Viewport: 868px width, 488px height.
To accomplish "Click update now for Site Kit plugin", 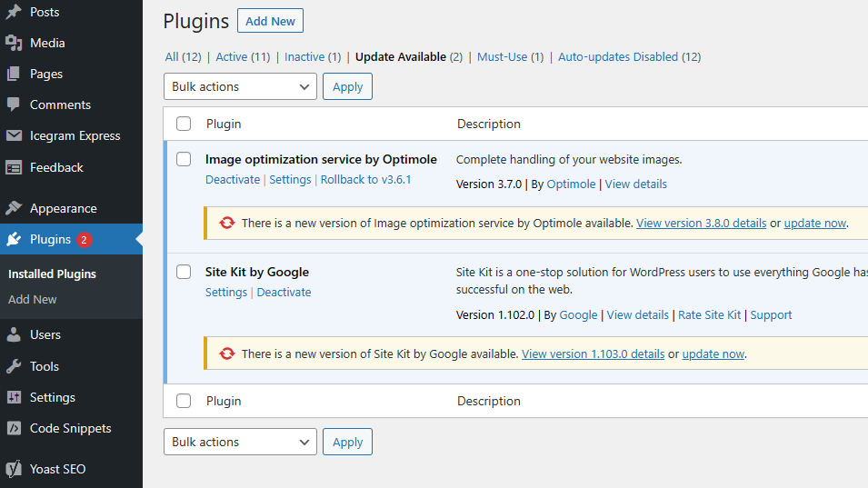I will tap(713, 354).
